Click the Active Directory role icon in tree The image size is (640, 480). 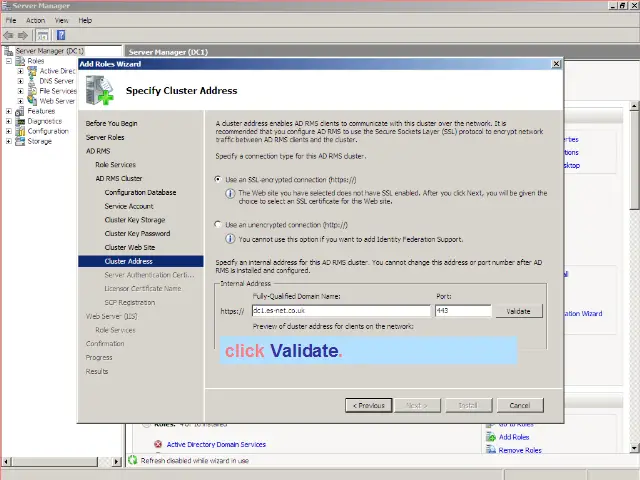click(32, 71)
